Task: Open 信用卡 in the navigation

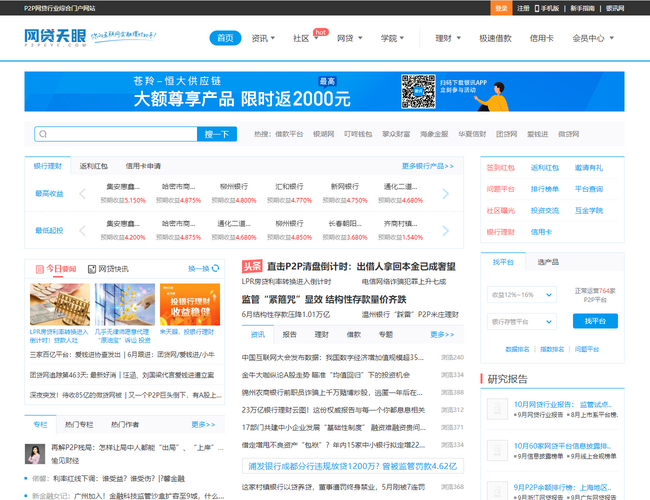Action: (541, 38)
